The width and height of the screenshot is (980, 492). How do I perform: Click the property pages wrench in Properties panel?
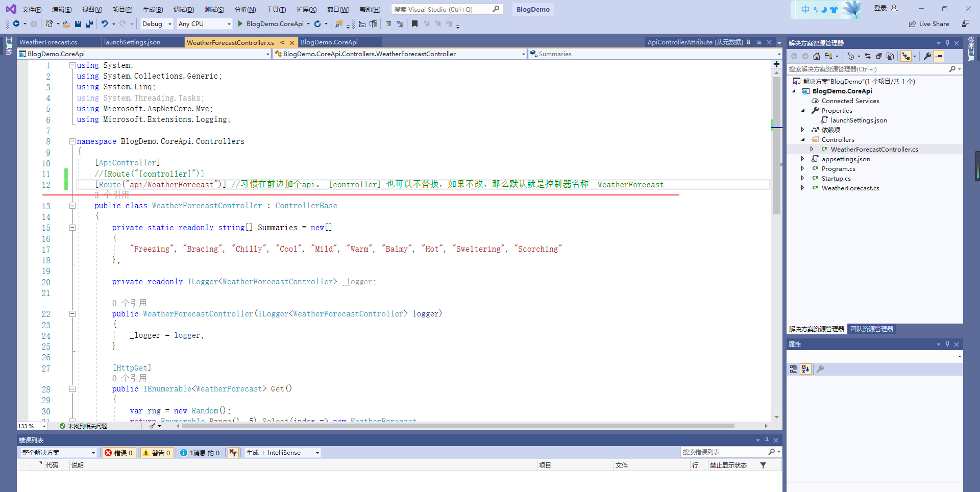820,369
